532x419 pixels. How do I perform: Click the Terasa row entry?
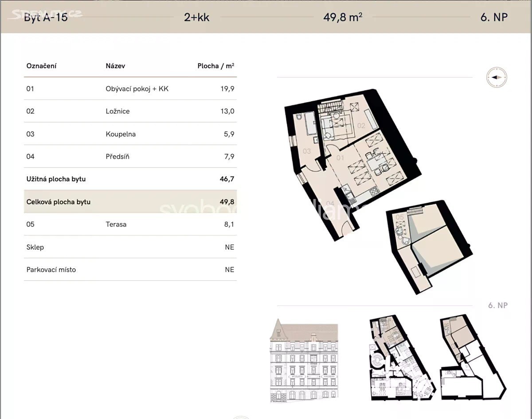[130, 224]
